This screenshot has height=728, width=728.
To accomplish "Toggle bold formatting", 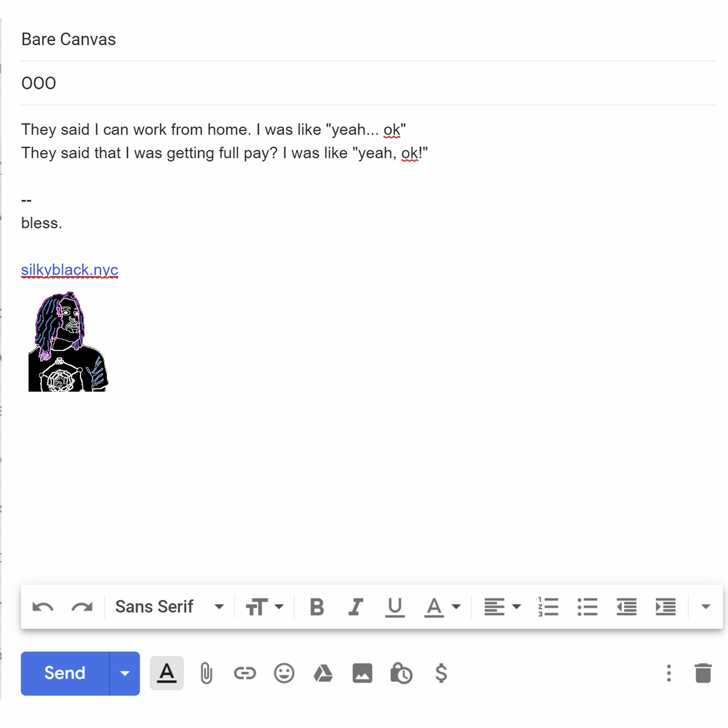I will (x=317, y=607).
